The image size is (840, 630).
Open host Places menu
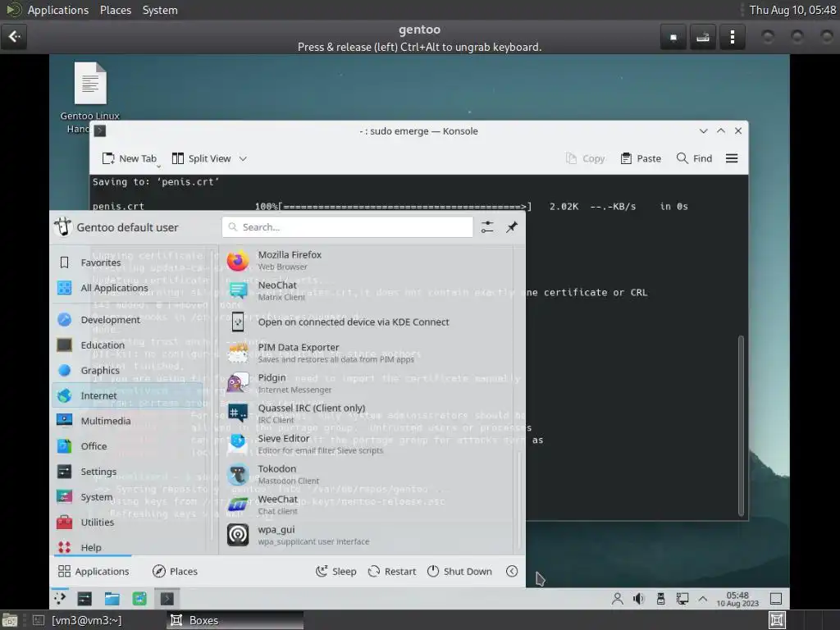click(x=116, y=10)
